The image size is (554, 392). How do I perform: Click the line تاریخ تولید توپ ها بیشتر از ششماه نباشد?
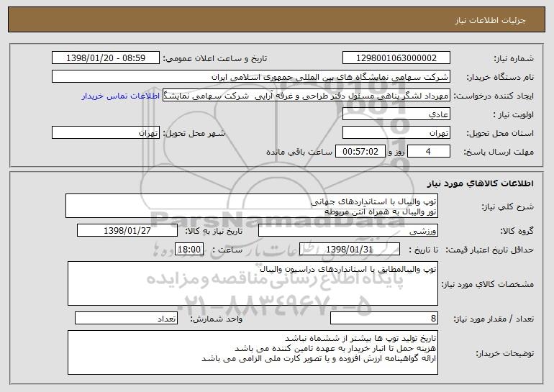pyautogui.click(x=360, y=339)
